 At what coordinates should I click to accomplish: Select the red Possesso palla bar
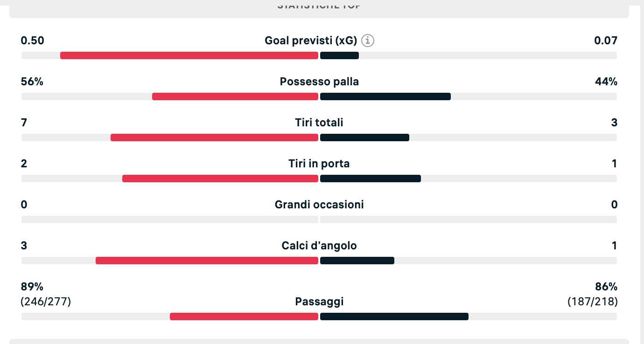coord(235,96)
